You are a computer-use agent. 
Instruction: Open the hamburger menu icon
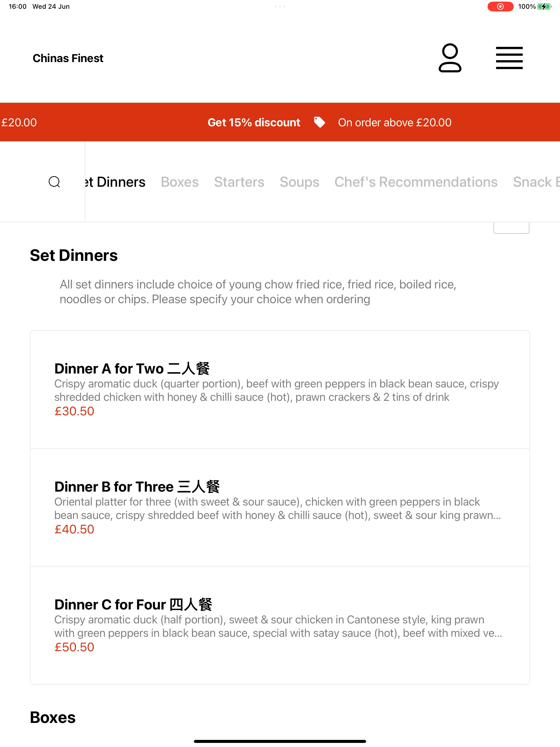(509, 58)
